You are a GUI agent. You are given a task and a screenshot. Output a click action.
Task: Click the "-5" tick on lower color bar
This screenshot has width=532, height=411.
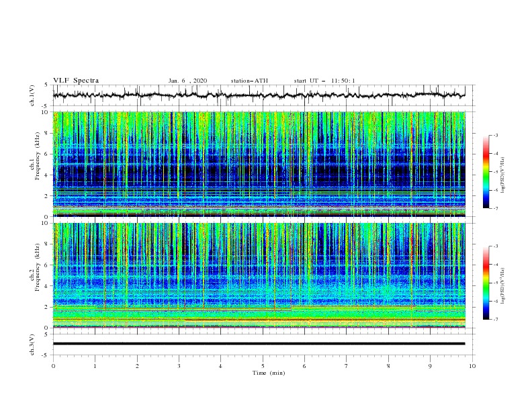tap(495, 283)
